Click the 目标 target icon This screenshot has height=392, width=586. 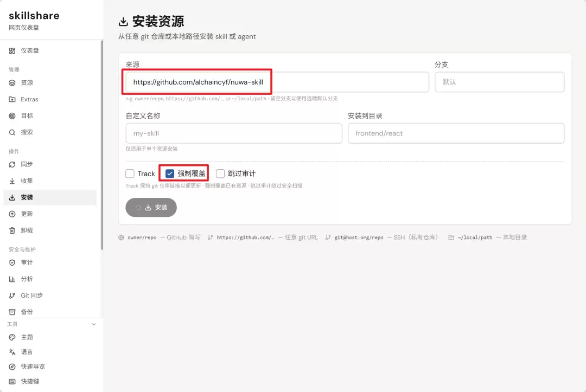tap(12, 115)
